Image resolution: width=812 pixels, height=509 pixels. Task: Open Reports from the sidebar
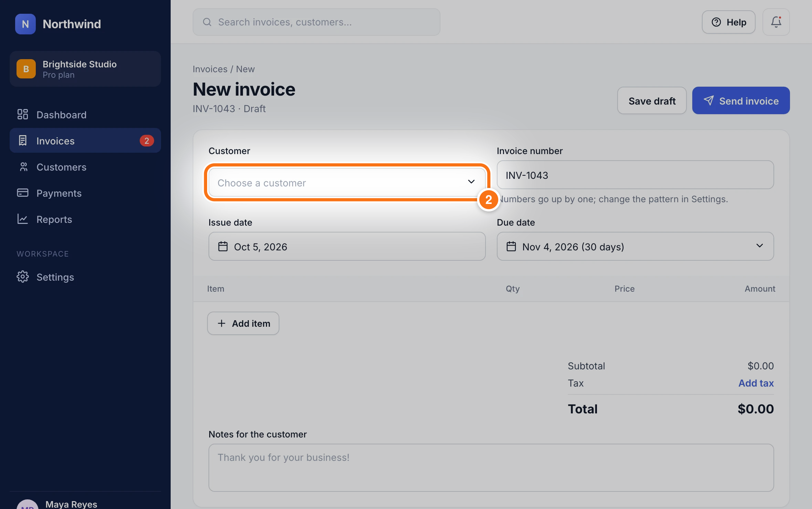tap(85, 219)
